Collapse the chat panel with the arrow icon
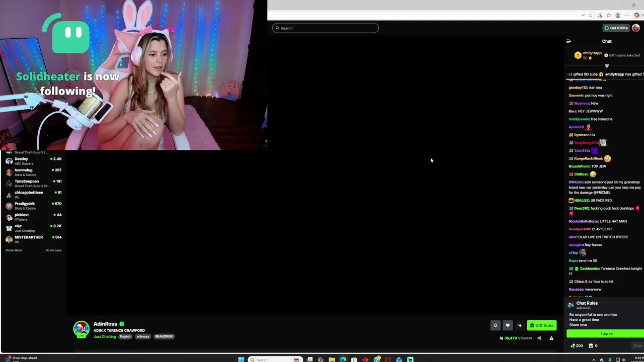This screenshot has height=362, width=644. 569,41
